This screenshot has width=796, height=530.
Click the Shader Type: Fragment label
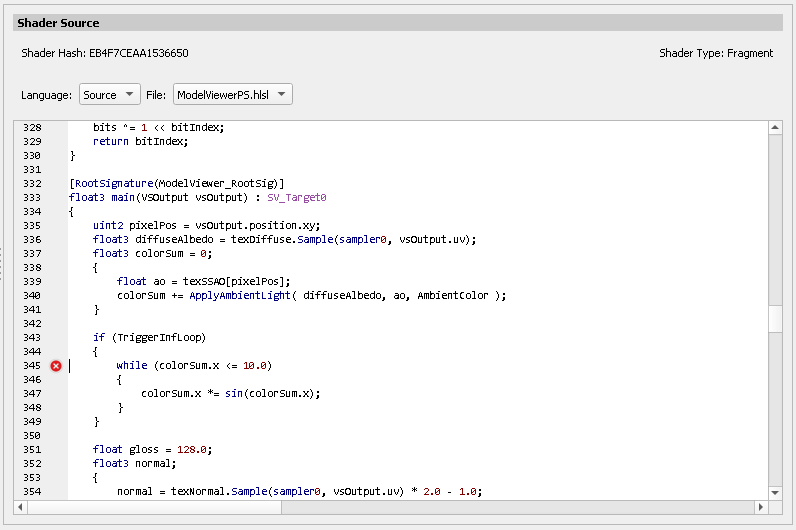click(715, 53)
